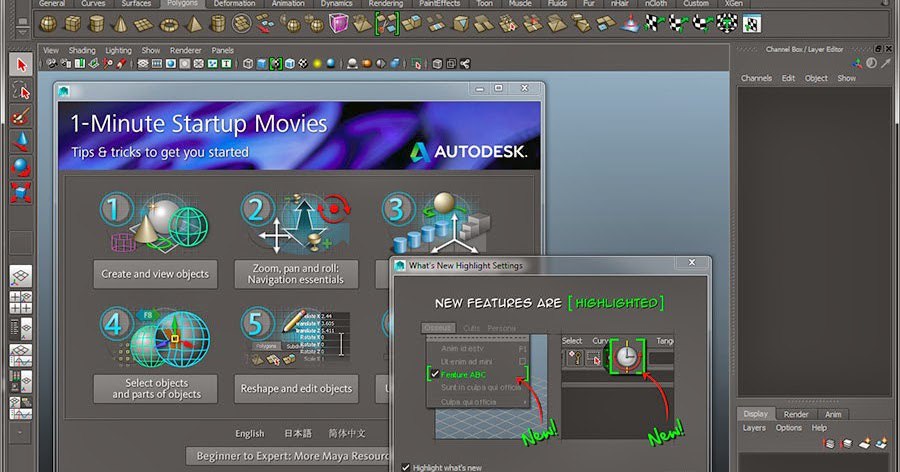Switch to four view layout
Screen dimensions: 900x472
click(21, 303)
